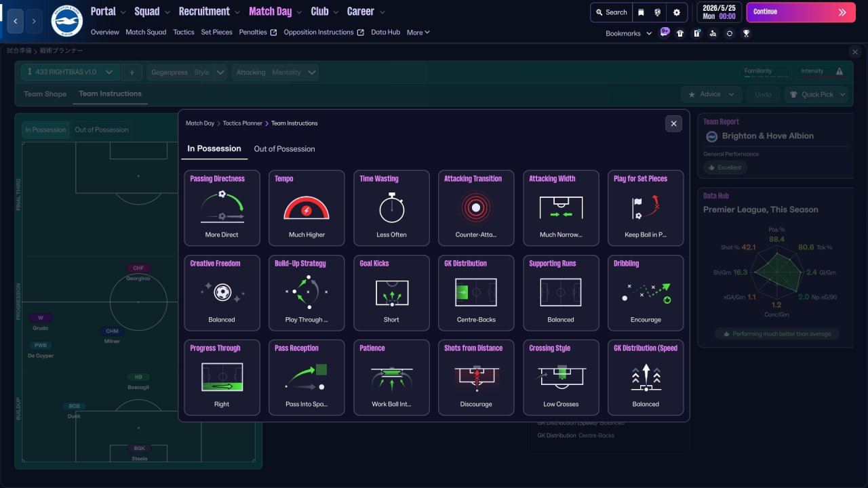This screenshot has height=488, width=868.
Task: Click the add tactic plus button
Action: tap(132, 72)
